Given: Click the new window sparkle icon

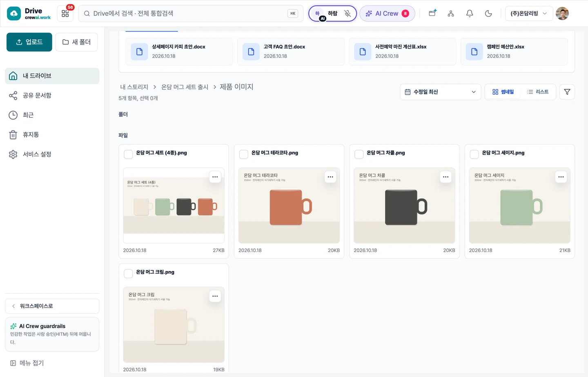Looking at the screenshot, I should point(432,13).
